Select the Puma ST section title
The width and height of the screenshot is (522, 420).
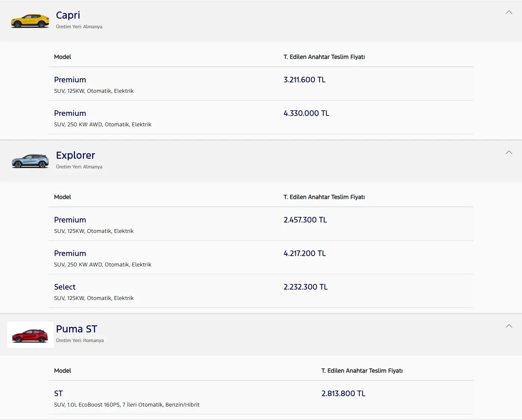[x=76, y=329]
